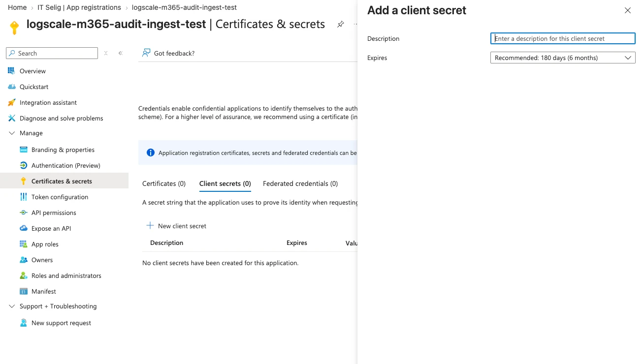Viewport: 644px width, 364px height.
Task: Collapse the Support + Troubleshooting section chevron
Action: 12,306
